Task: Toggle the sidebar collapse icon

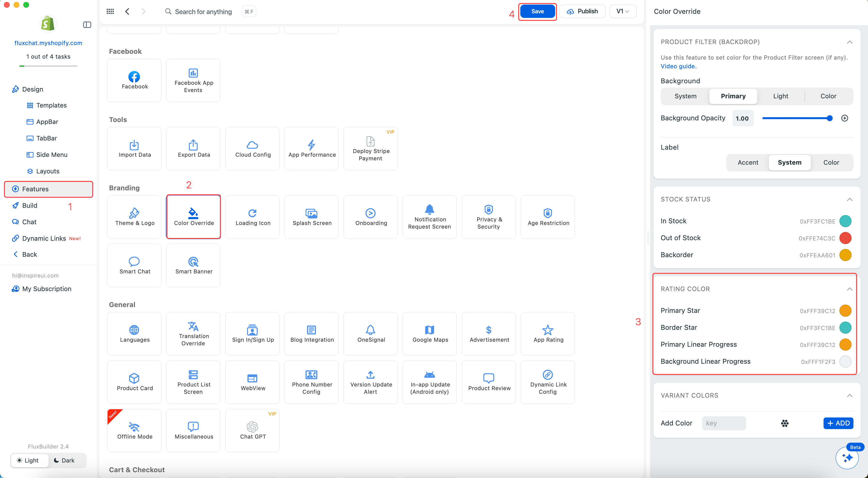Action: [x=87, y=25]
